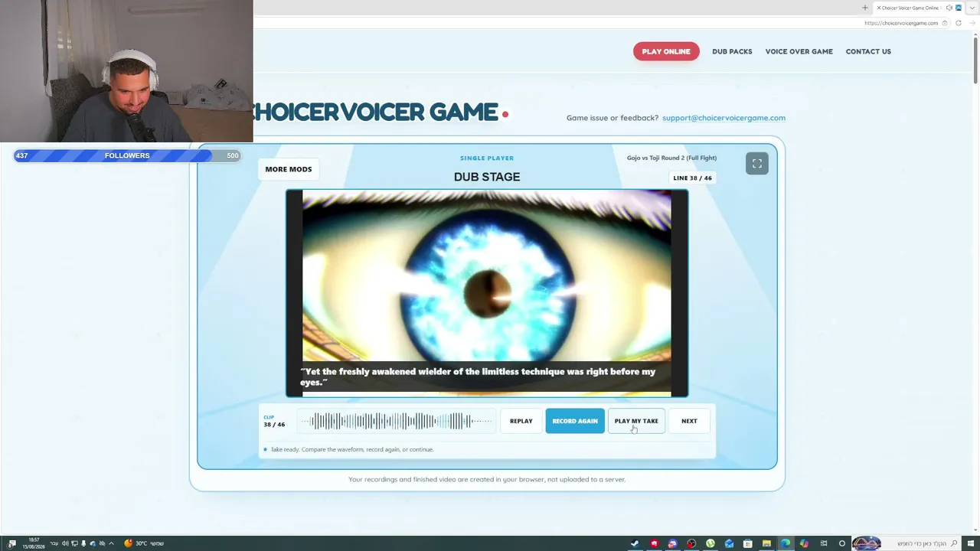Click the RECORD AGAIN button
The width and height of the screenshot is (980, 551).
click(x=575, y=421)
